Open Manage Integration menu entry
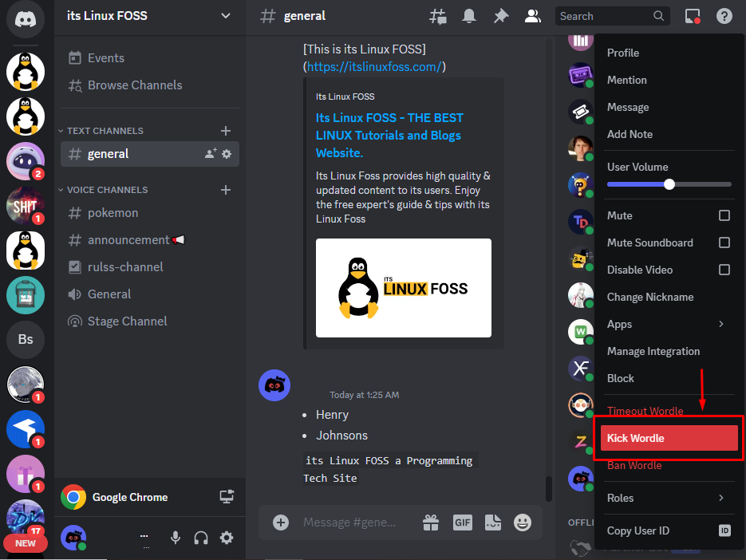The image size is (746, 560). 669,351
